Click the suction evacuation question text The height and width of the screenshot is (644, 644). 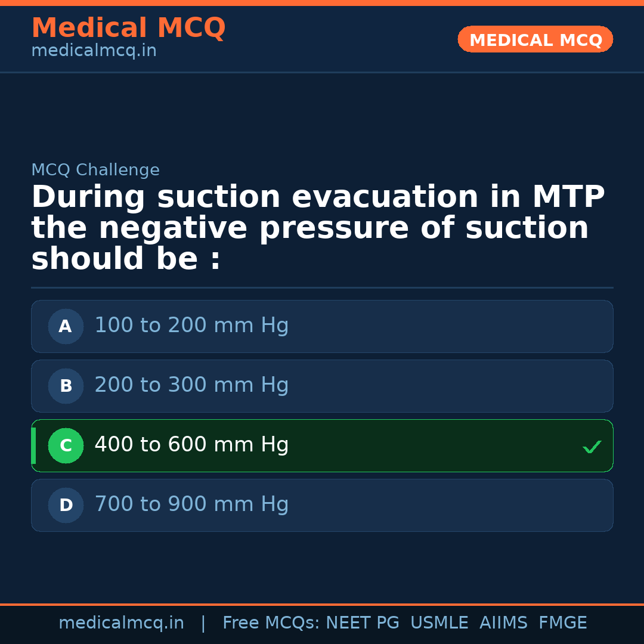pos(317,228)
